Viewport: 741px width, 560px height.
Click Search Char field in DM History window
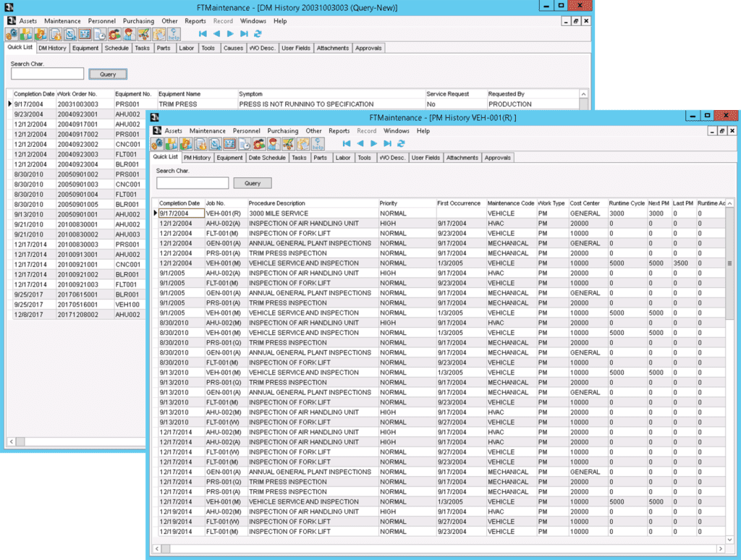click(x=47, y=74)
